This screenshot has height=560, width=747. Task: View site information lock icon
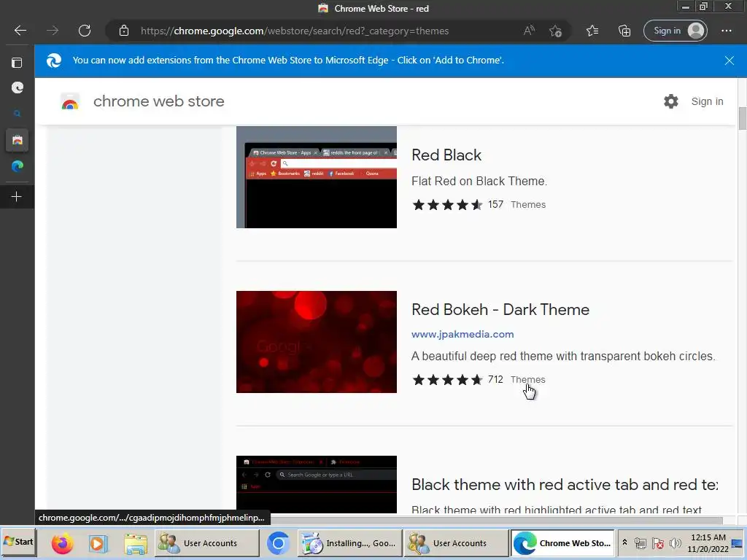pyautogui.click(x=124, y=31)
